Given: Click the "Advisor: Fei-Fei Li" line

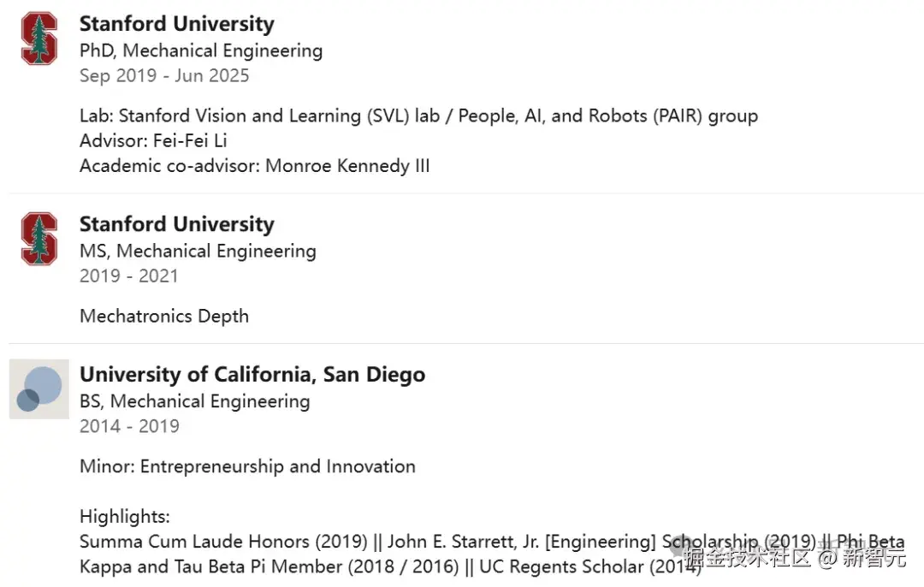Looking at the screenshot, I should coord(153,140).
